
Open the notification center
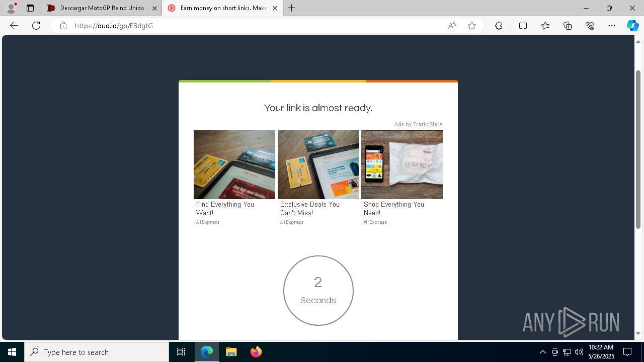point(627,352)
